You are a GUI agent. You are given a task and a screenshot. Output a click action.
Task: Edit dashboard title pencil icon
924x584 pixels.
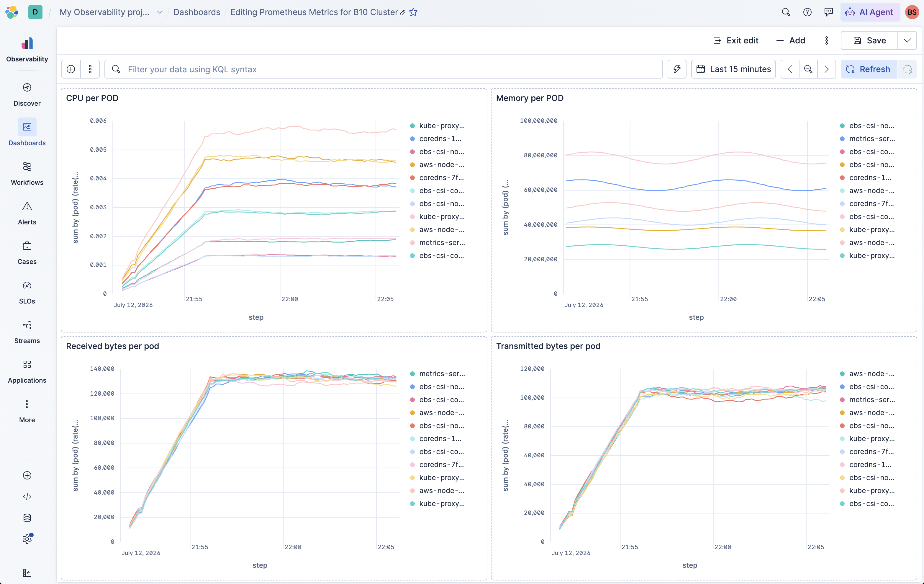pyautogui.click(x=402, y=13)
